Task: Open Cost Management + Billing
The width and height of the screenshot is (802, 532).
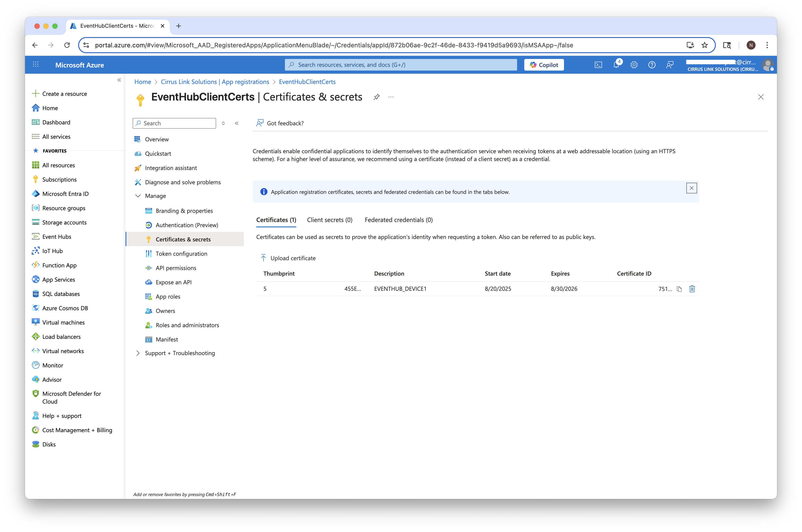Action: [77, 430]
